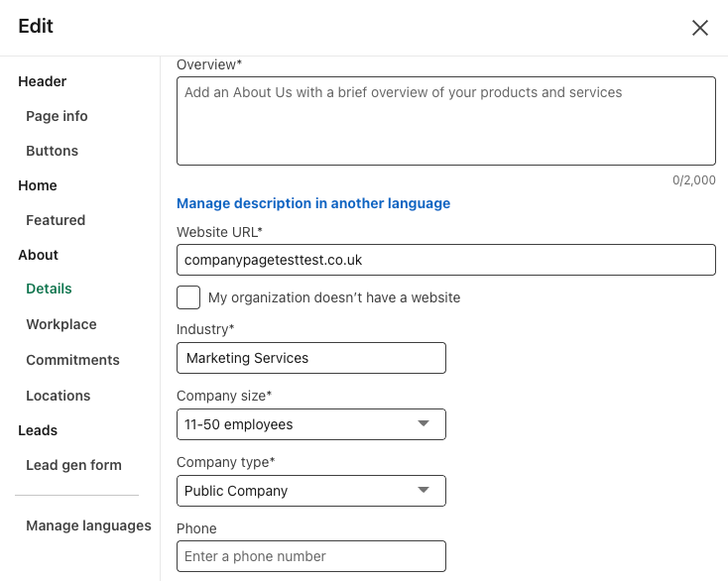Click the Leads heading in sidebar

point(38,430)
